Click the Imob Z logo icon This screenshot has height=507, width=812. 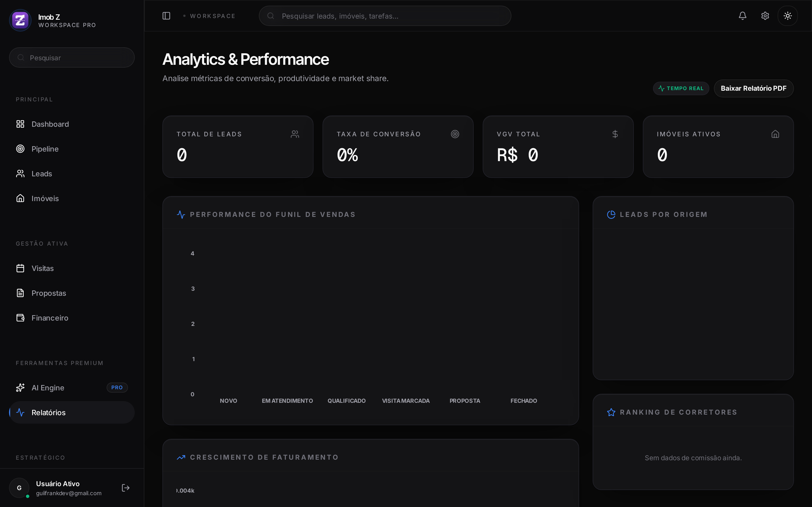click(x=20, y=20)
